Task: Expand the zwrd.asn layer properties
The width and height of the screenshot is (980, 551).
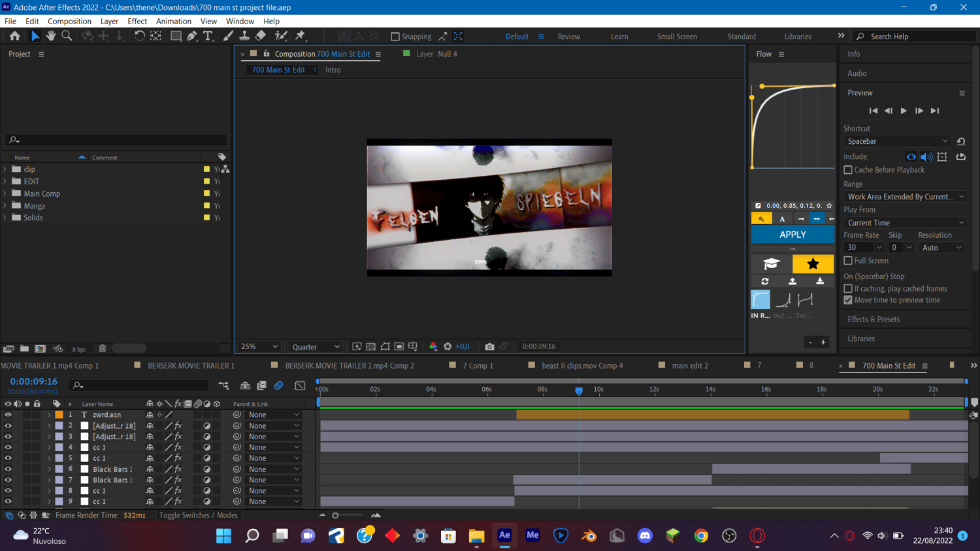Action: tap(49, 415)
